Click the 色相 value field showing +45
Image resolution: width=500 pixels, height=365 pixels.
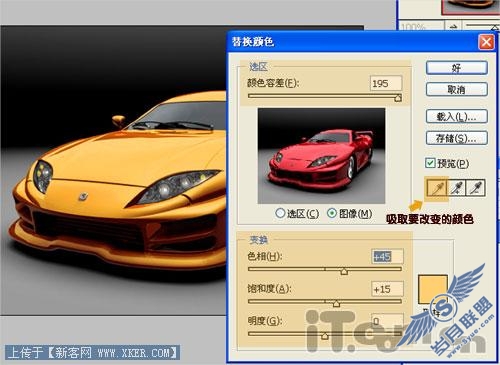pos(387,256)
